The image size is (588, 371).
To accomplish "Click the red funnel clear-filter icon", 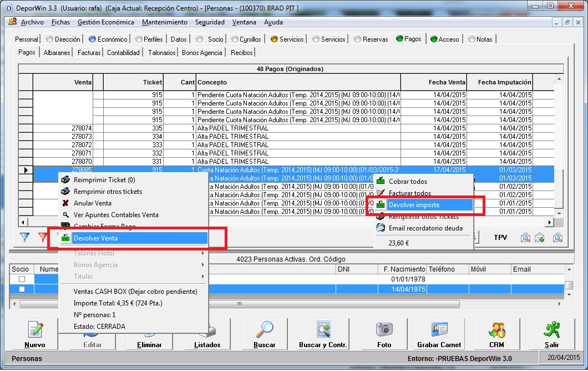I will point(43,237).
